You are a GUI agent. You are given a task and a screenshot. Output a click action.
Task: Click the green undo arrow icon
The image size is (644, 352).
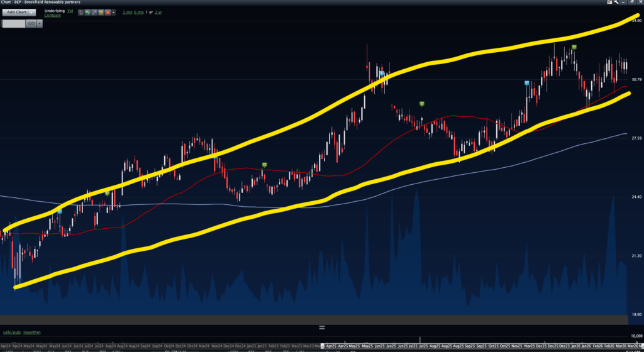(x=88, y=13)
